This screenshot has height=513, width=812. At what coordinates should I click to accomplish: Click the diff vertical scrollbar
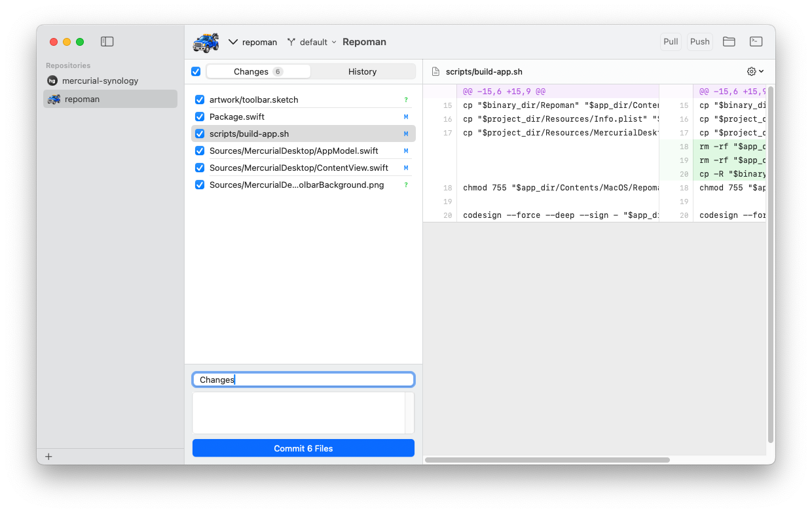point(771,264)
